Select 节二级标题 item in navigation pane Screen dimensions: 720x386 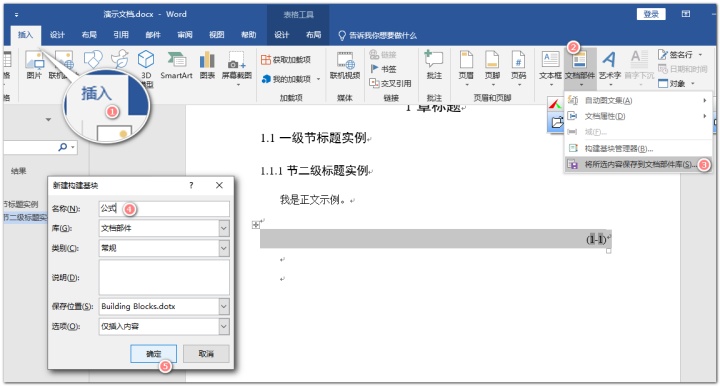pos(25,217)
